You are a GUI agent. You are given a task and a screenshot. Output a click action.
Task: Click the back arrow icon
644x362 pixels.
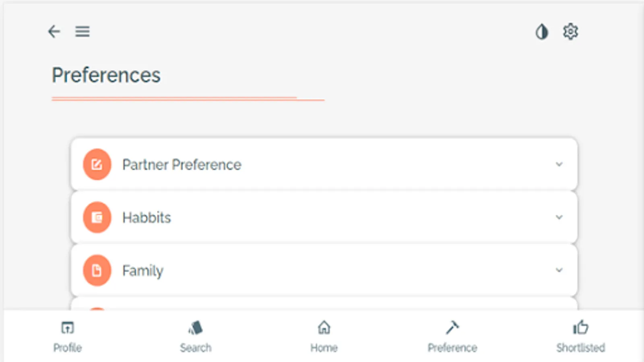[x=54, y=31]
